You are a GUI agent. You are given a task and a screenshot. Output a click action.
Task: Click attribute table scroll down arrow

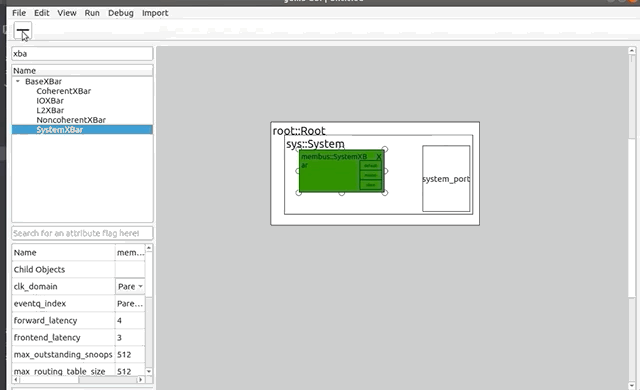point(149,371)
